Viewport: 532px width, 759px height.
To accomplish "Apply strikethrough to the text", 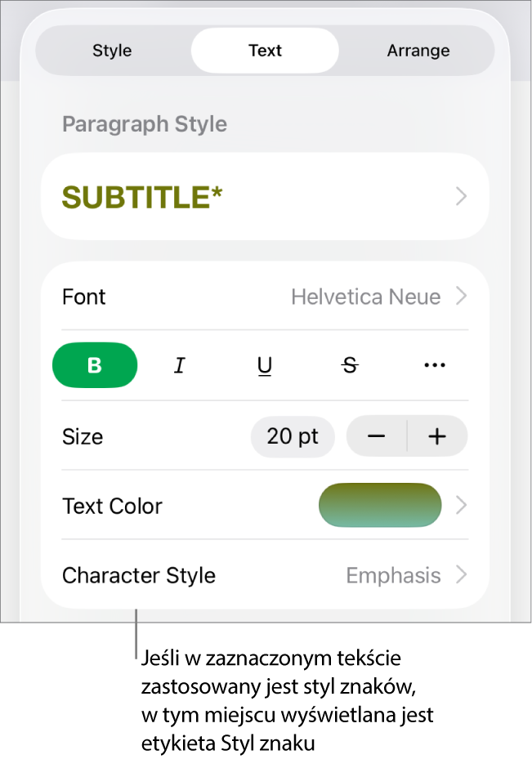I will 350,365.
